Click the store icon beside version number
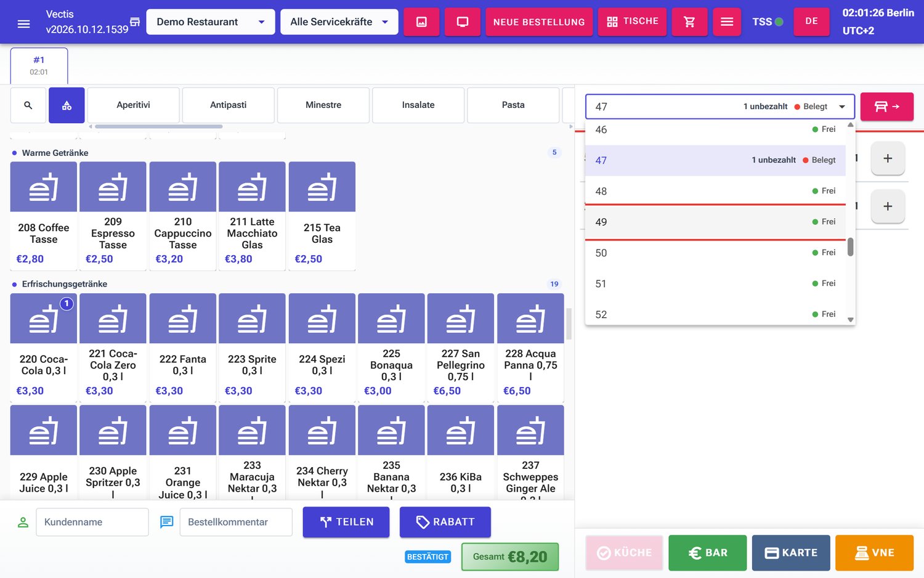924x578 pixels. coord(135,22)
